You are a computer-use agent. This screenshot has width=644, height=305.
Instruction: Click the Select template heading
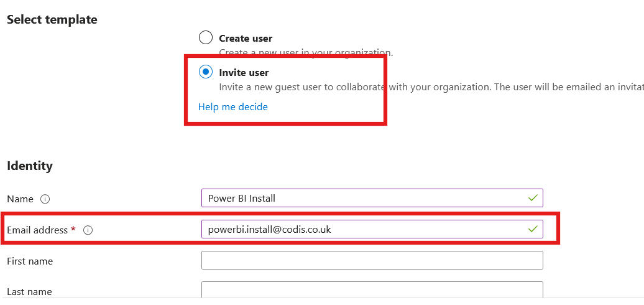tap(52, 19)
